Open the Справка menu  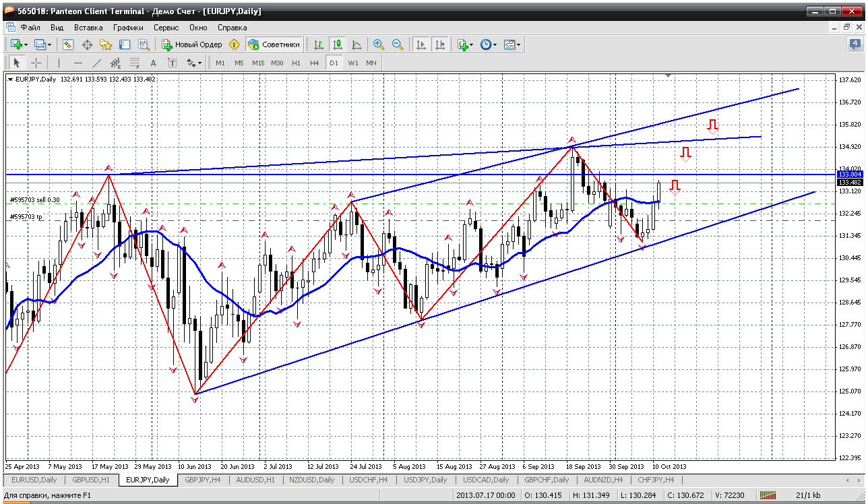tap(232, 28)
